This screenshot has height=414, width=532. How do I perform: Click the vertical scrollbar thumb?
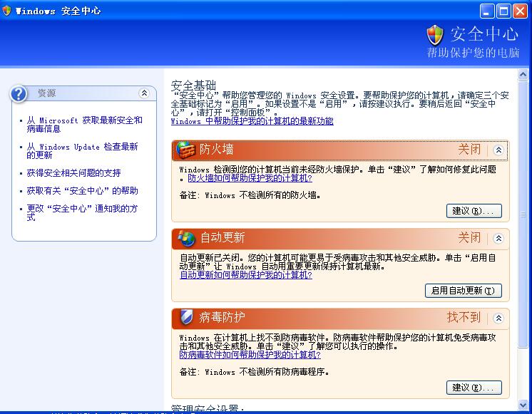(x=523, y=214)
